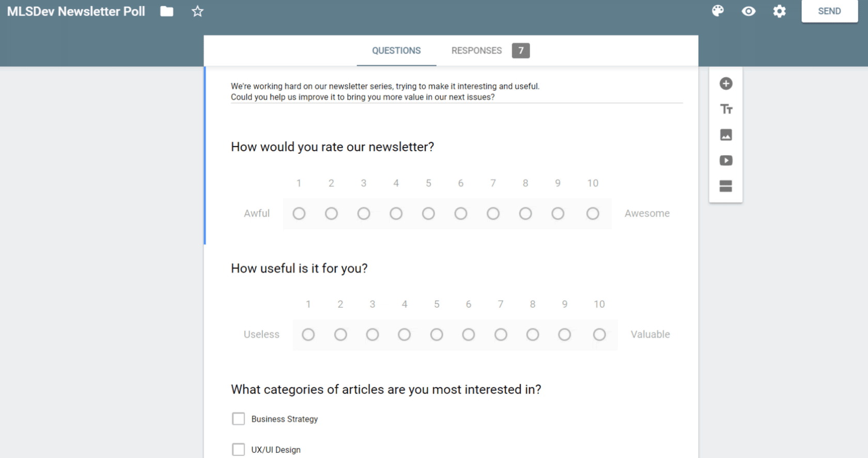The image size is (868, 458).
Task: Add title and description with the Tt icon
Action: click(x=726, y=109)
